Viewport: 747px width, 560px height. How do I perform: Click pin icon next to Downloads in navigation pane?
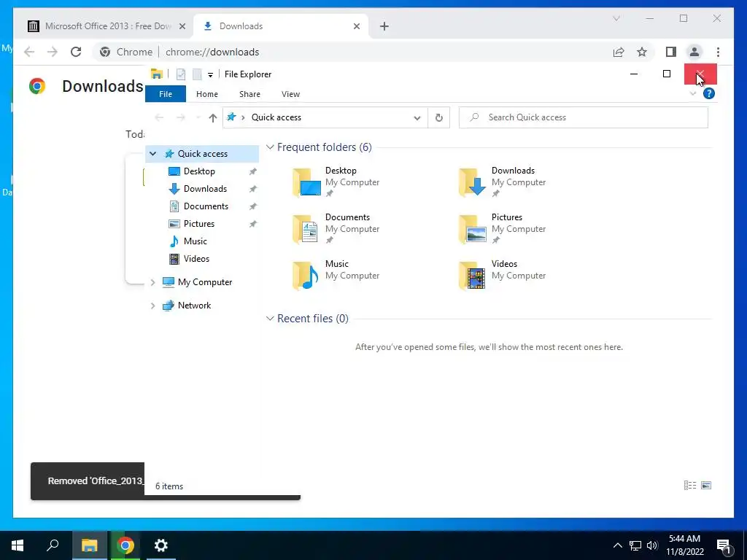(x=253, y=189)
